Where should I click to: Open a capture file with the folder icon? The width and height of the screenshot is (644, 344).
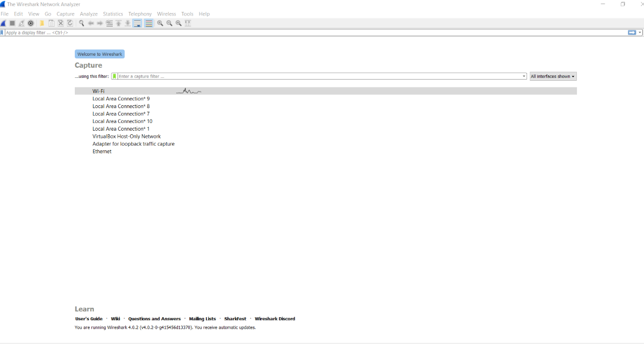coord(42,23)
